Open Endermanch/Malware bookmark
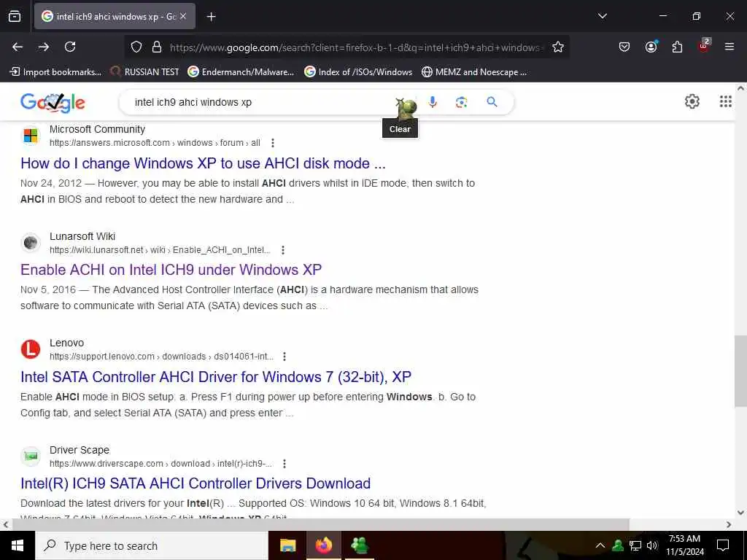This screenshot has width=747, height=560. click(x=241, y=72)
